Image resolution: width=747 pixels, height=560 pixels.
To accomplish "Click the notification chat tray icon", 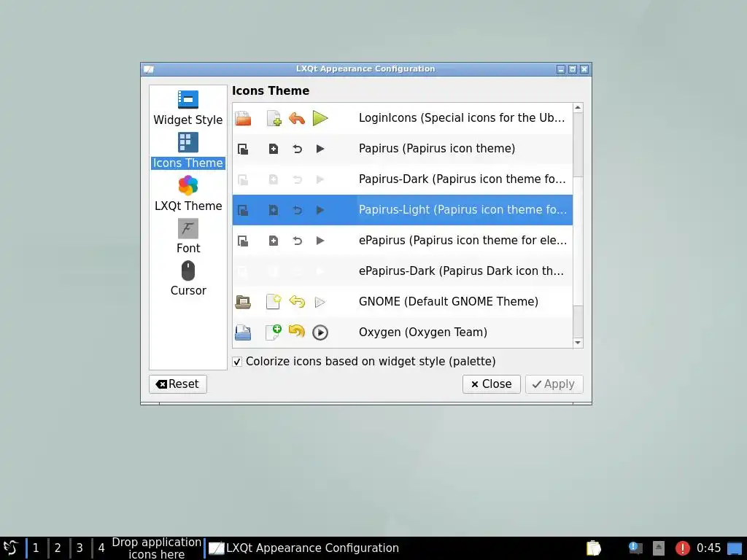I will pyautogui.click(x=635, y=548).
